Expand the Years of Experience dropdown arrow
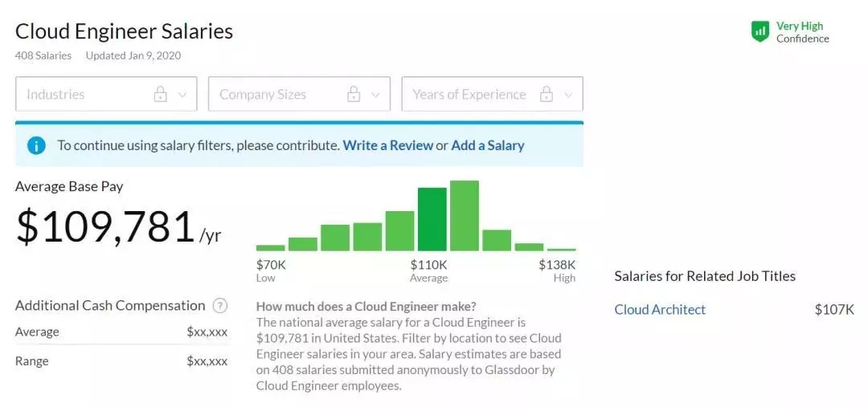 point(568,95)
